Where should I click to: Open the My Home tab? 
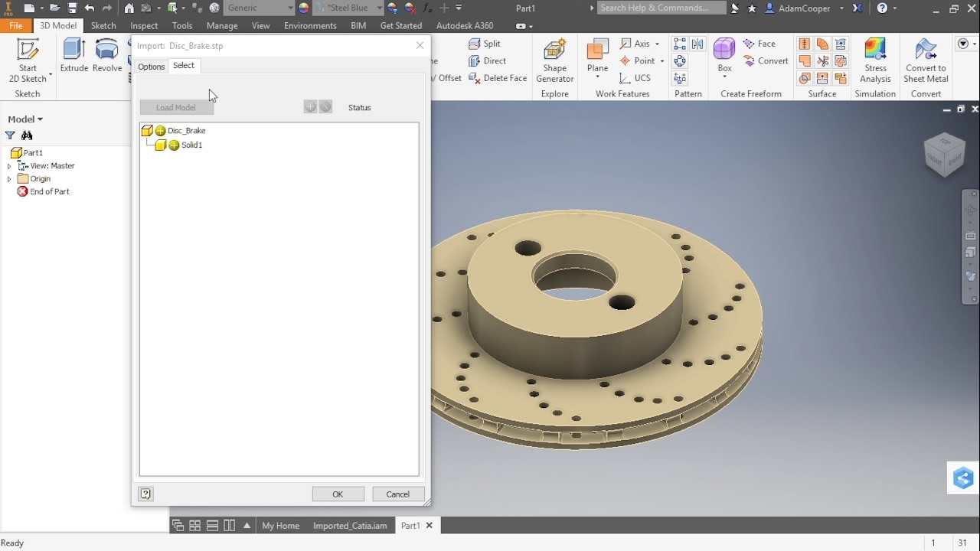[280, 526]
